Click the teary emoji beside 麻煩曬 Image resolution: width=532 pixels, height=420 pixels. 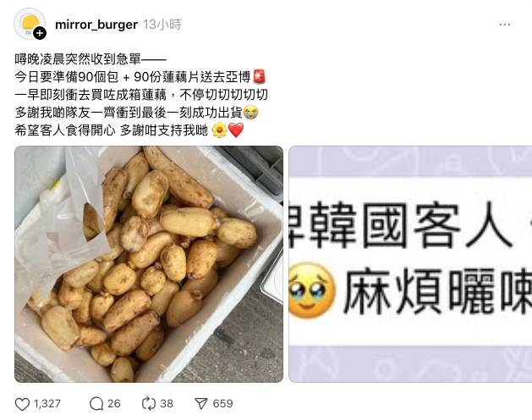pos(312,290)
